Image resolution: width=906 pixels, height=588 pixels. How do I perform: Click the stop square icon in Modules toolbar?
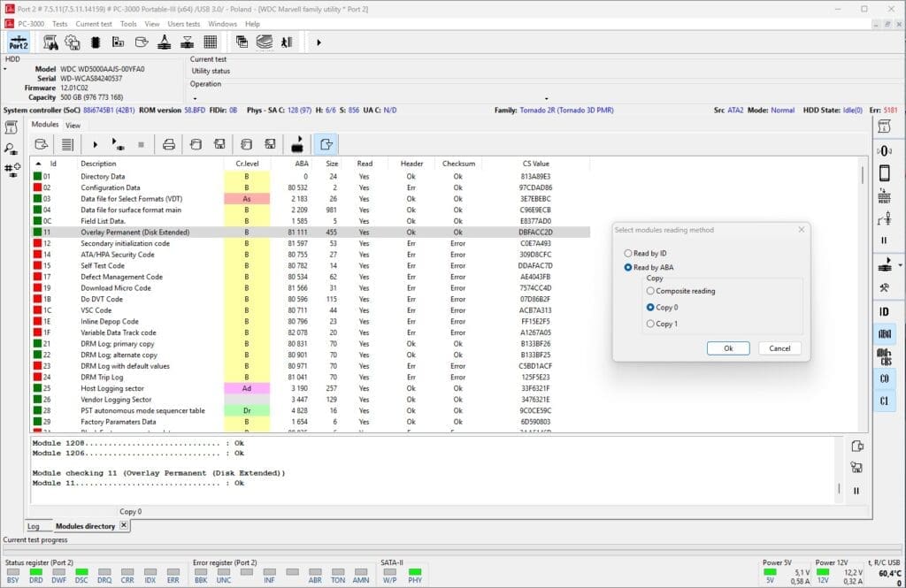(141, 144)
